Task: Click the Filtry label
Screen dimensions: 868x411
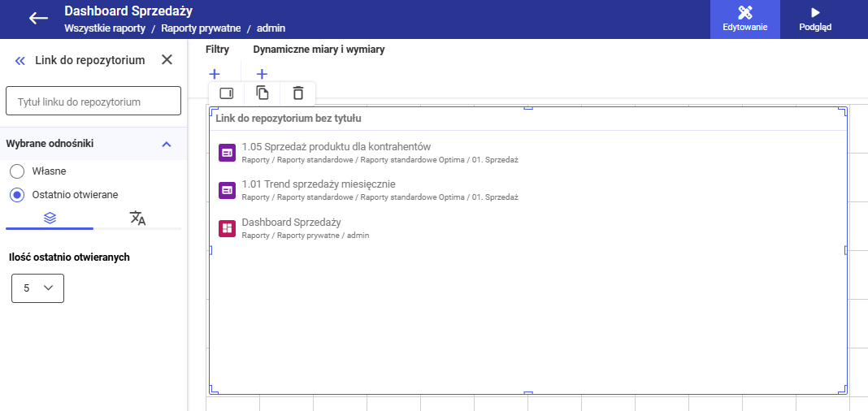Action: pyautogui.click(x=217, y=50)
